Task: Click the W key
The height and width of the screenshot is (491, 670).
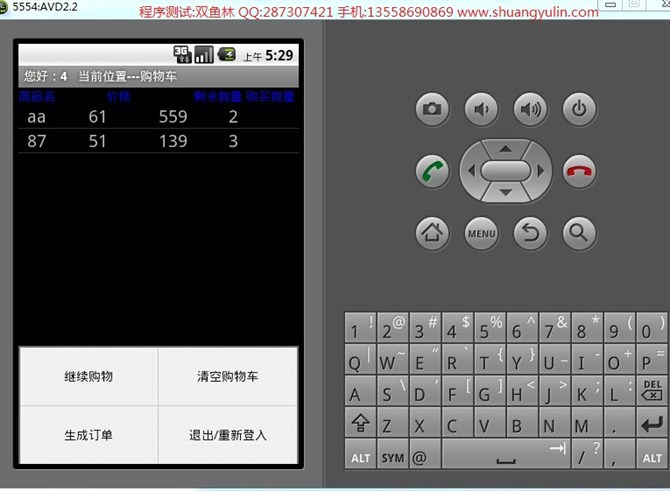Action: pyautogui.click(x=393, y=359)
